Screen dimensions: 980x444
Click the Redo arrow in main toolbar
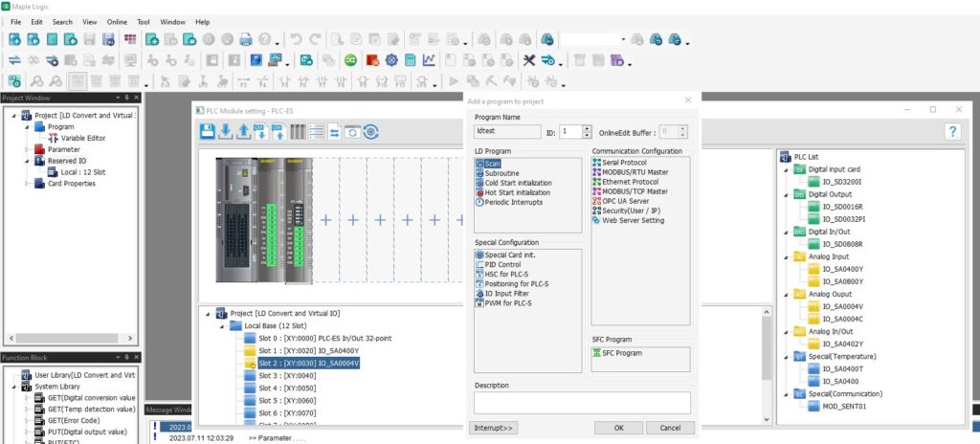(x=315, y=39)
